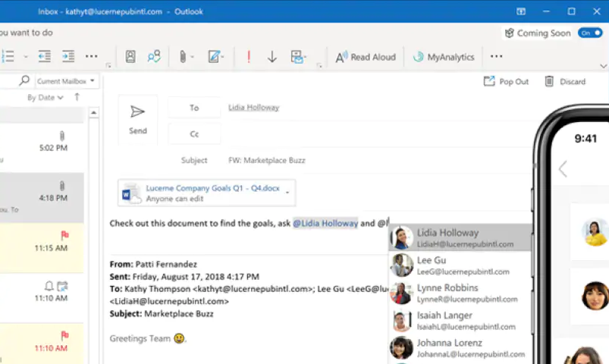Increase paragraph indent

[68, 56]
